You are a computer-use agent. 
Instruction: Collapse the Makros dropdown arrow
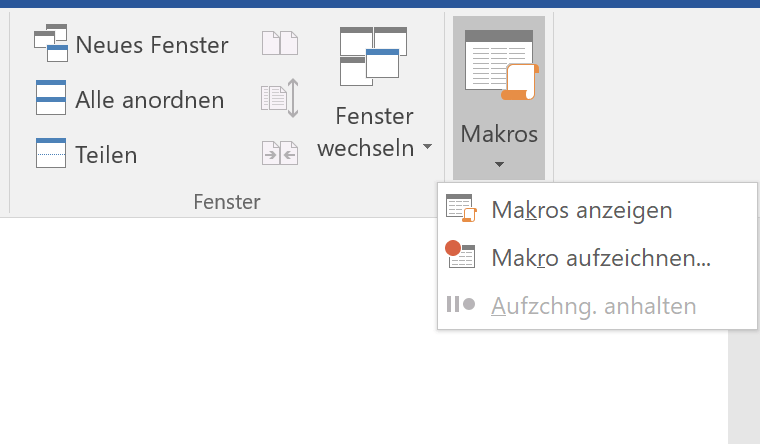click(x=499, y=164)
